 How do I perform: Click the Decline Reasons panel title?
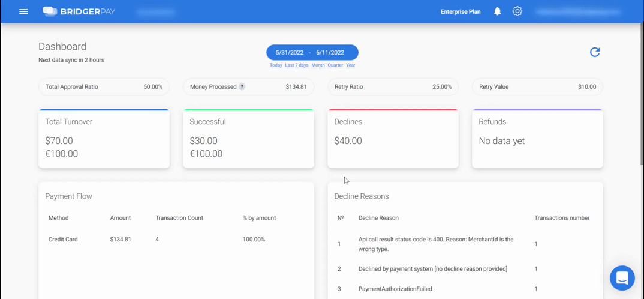362,196
